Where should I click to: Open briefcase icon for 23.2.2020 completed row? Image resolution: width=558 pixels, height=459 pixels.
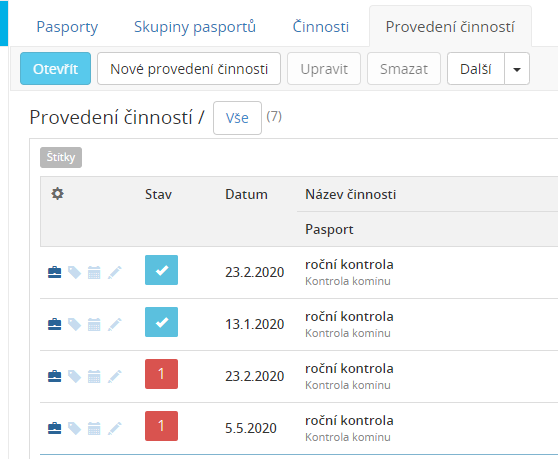click(x=54, y=272)
